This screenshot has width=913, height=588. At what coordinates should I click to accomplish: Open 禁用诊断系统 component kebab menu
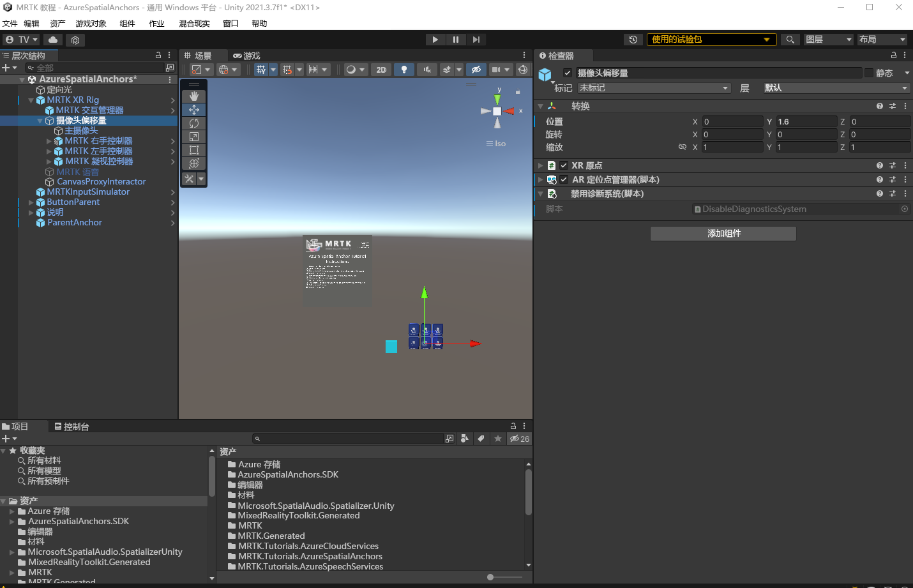click(905, 193)
